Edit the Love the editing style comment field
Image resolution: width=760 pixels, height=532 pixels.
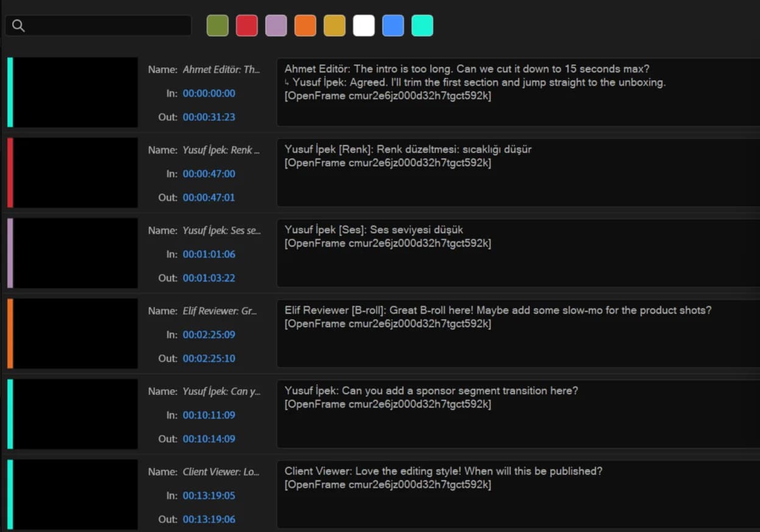(518, 494)
